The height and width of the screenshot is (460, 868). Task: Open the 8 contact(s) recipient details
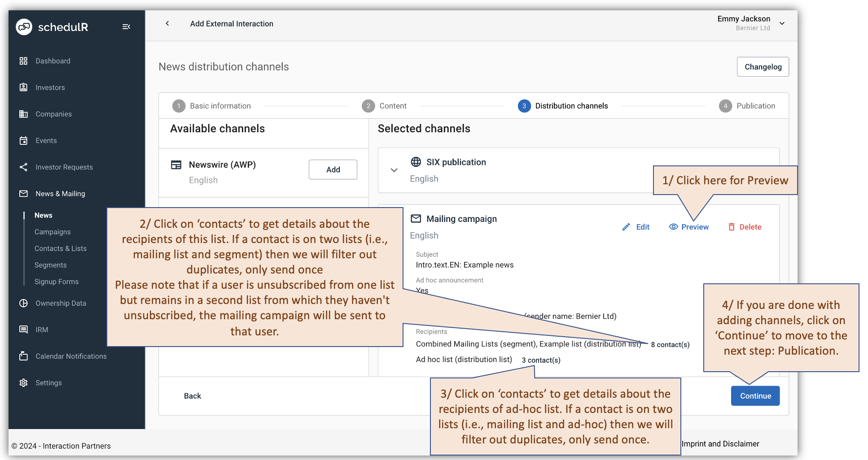[671, 344]
